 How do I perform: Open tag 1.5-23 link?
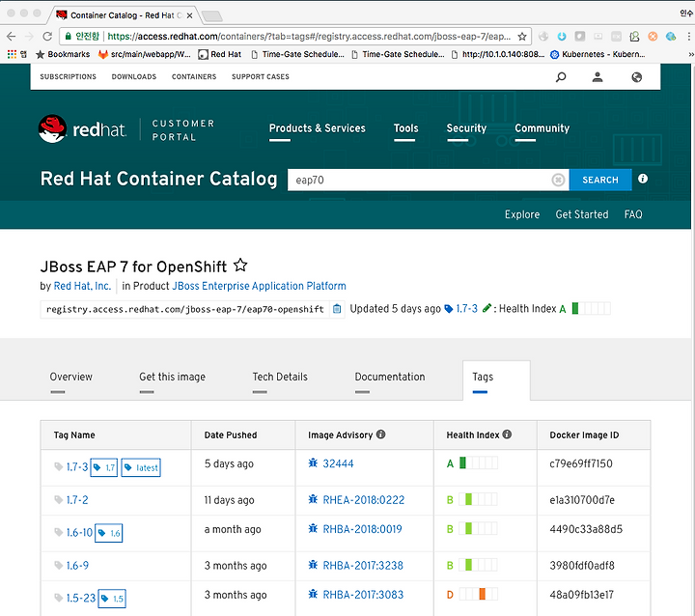(81, 598)
